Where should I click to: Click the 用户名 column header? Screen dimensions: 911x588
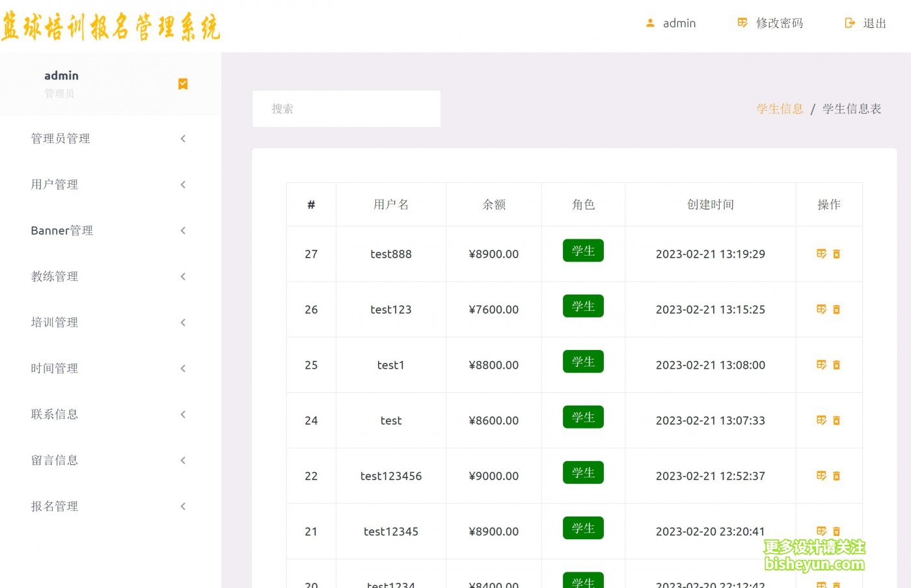(391, 204)
